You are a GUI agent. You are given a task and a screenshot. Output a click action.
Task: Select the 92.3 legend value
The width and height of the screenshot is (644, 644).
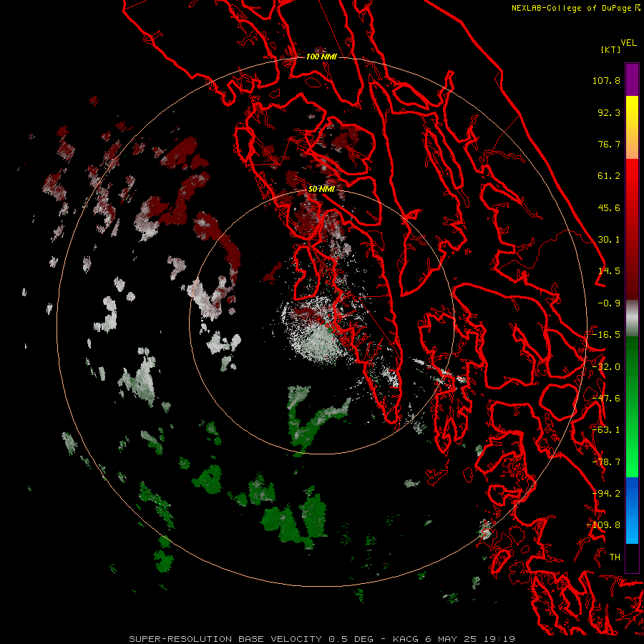(609, 112)
